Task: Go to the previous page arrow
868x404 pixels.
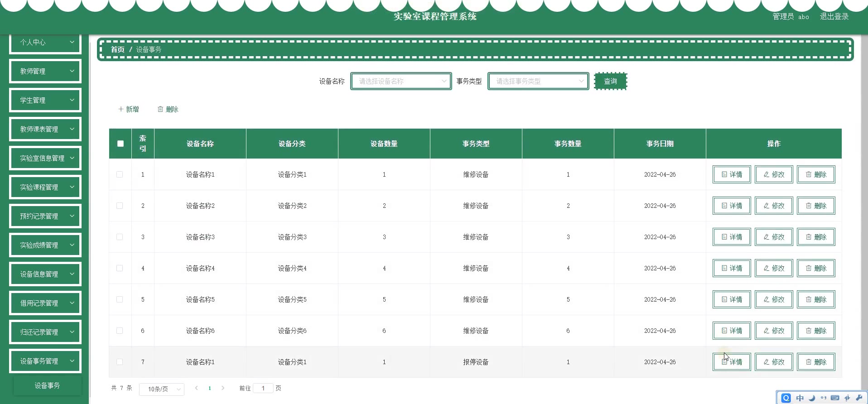Action: pyautogui.click(x=196, y=388)
